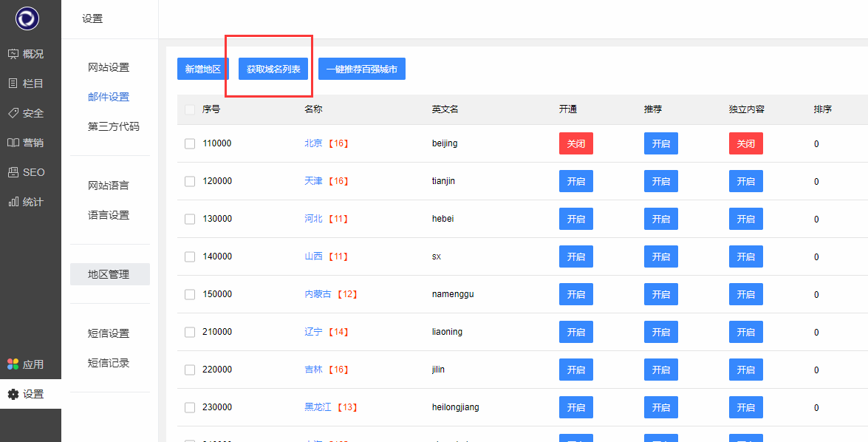Toggle 独立内容 button for 河北
Screen dimensions: 868x442
[745, 219]
